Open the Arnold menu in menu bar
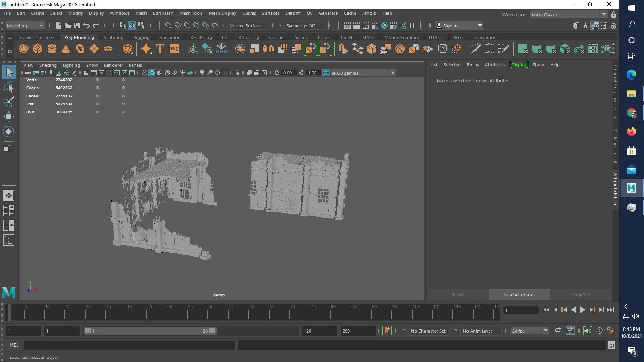The image size is (644, 362). [x=369, y=13]
